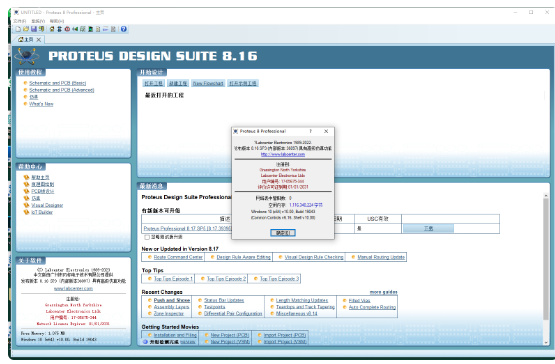Open Bill of Materials toolbar icon

[98, 29]
